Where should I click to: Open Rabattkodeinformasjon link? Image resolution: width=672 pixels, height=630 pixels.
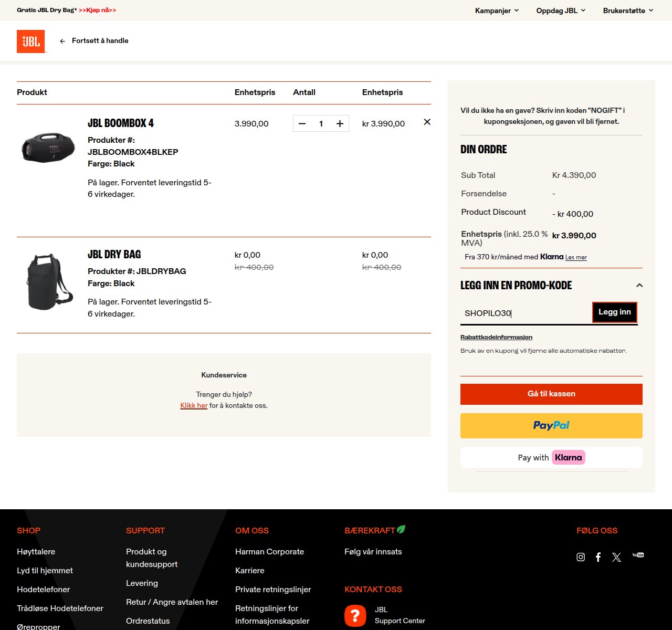(496, 337)
